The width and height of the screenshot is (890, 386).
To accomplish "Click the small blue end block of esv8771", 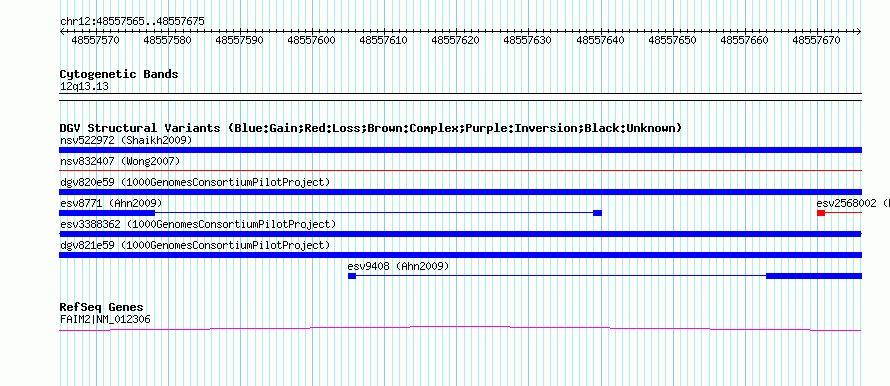I will (x=597, y=213).
